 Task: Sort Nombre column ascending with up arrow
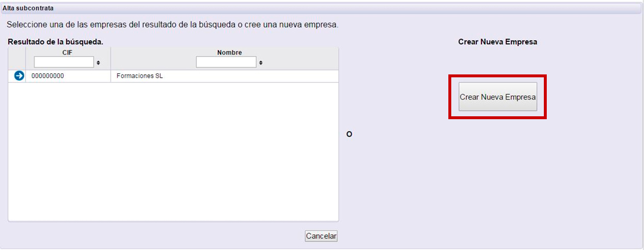[260, 62]
